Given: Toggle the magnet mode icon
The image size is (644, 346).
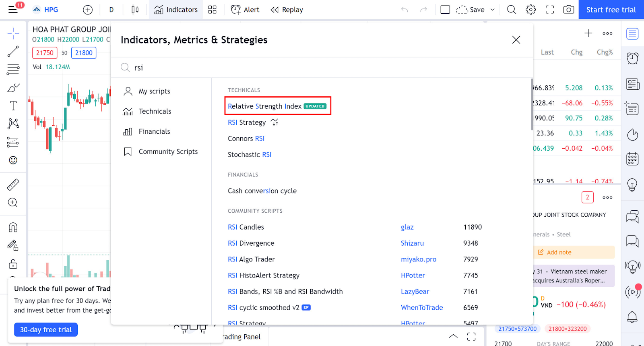Looking at the screenshot, I should [13, 228].
